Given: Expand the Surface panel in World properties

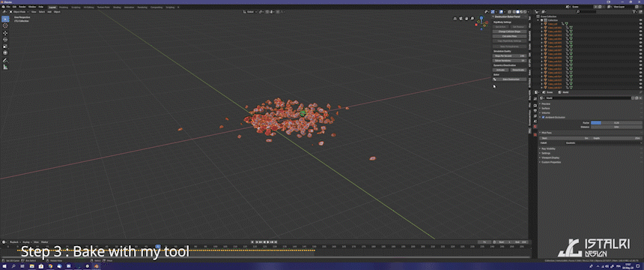Looking at the screenshot, I should 546,108.
